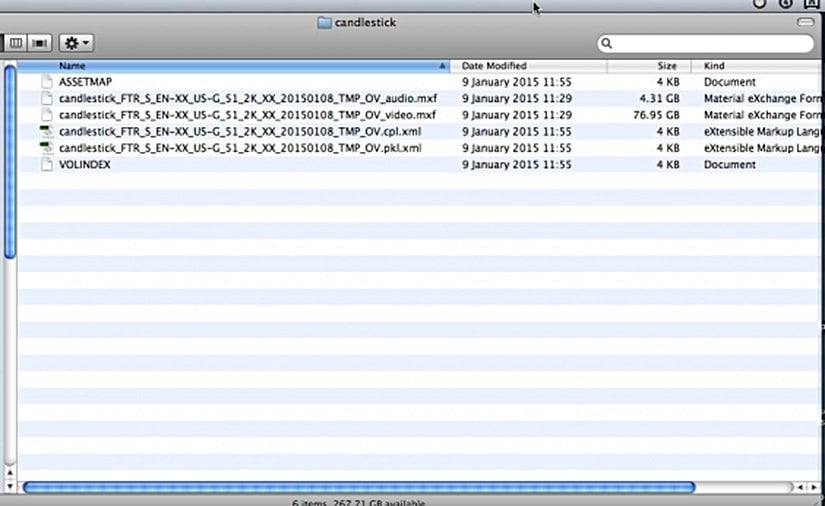The width and height of the screenshot is (825, 506).
Task: Select the TMP_OV_audio.mxf file icon
Action: coord(45,99)
